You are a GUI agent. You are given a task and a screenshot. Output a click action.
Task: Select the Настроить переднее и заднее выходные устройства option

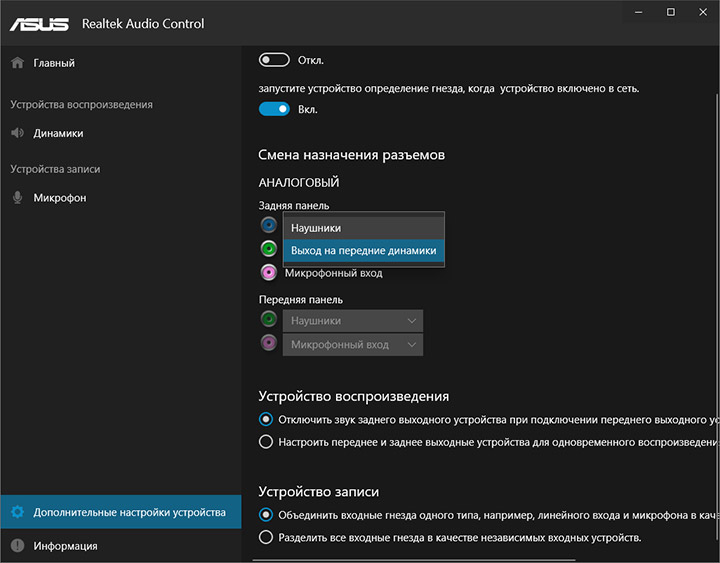(x=266, y=442)
